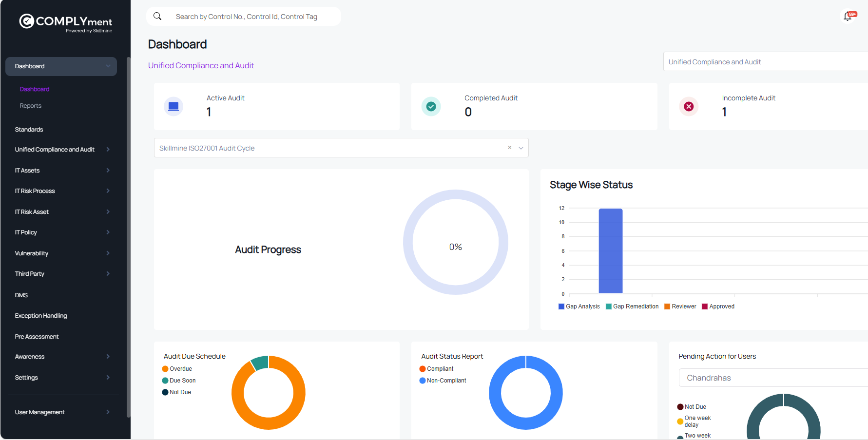Screen dimensions: 868x440
Task: Select the search magnifier icon
Action: pos(157,16)
